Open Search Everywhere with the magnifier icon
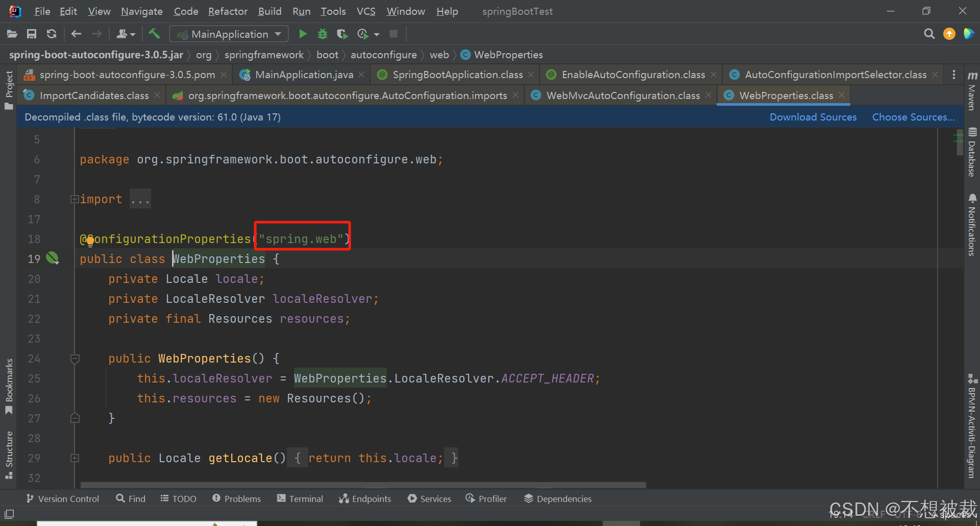The width and height of the screenshot is (980, 526). pos(929,34)
